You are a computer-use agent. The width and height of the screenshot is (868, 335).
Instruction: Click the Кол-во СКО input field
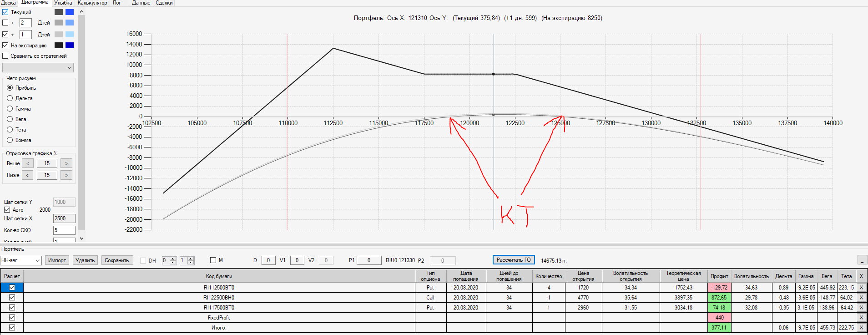tap(64, 230)
